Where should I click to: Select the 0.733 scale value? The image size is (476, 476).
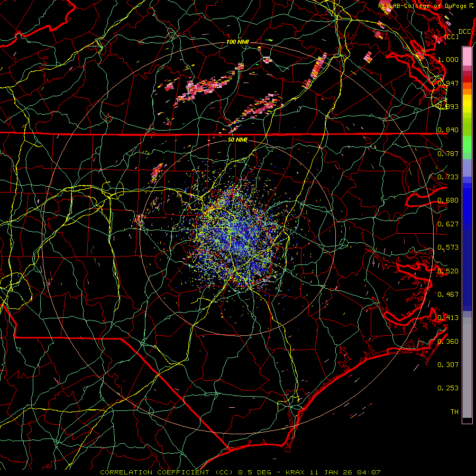tap(448, 177)
